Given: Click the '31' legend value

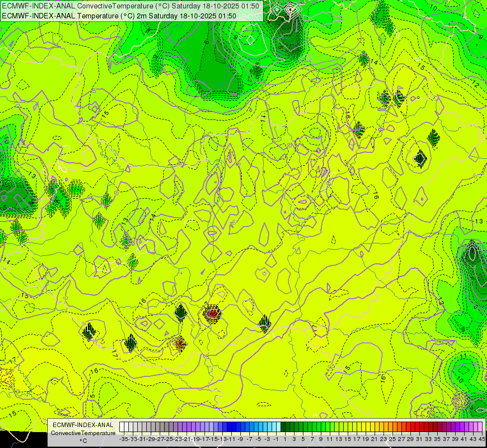Looking at the screenshot, I should click(x=419, y=439).
